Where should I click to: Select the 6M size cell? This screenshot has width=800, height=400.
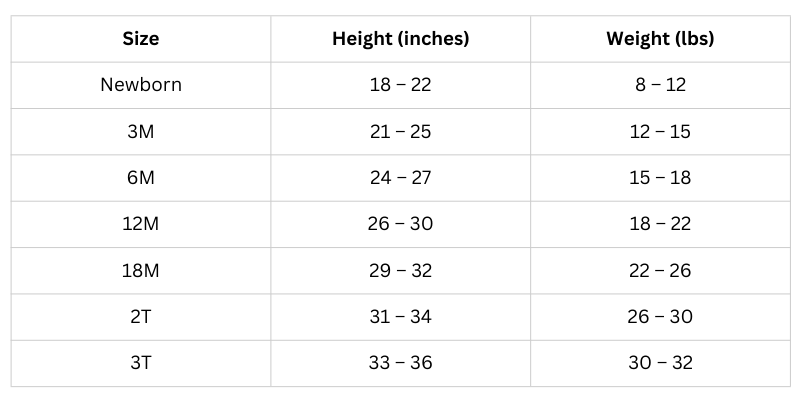click(x=141, y=178)
